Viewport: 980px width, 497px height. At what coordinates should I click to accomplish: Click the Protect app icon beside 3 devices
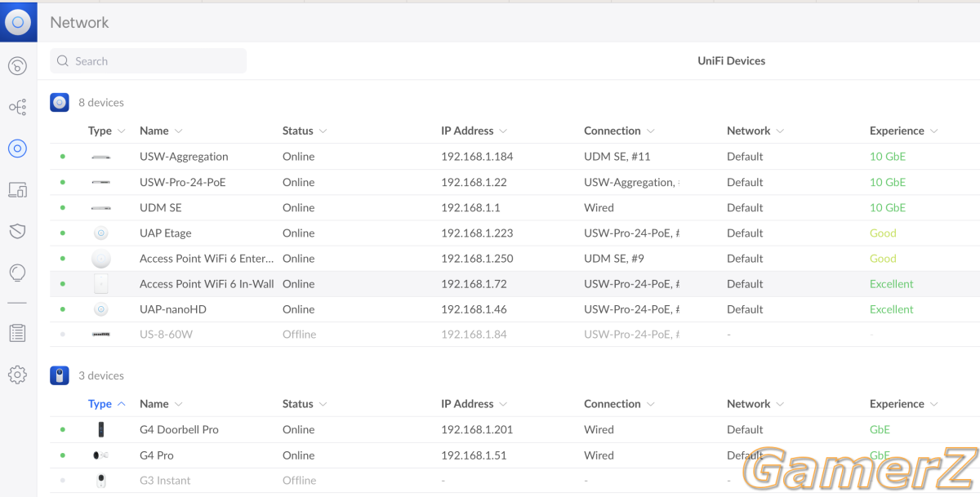tap(60, 375)
